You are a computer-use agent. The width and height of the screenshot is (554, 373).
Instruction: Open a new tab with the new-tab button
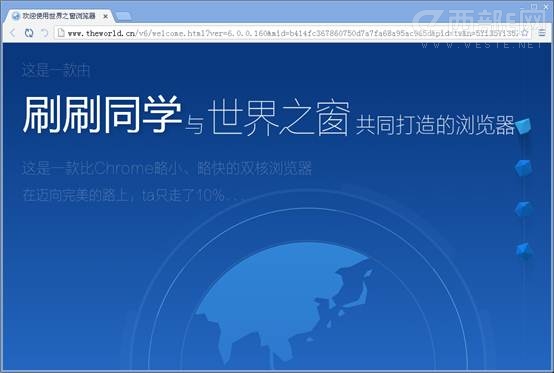[124, 16]
